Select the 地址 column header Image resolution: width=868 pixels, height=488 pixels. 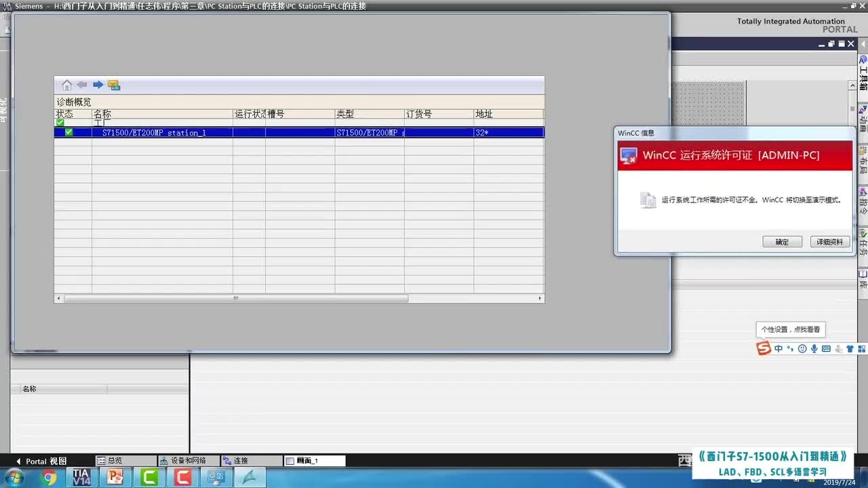tap(509, 114)
